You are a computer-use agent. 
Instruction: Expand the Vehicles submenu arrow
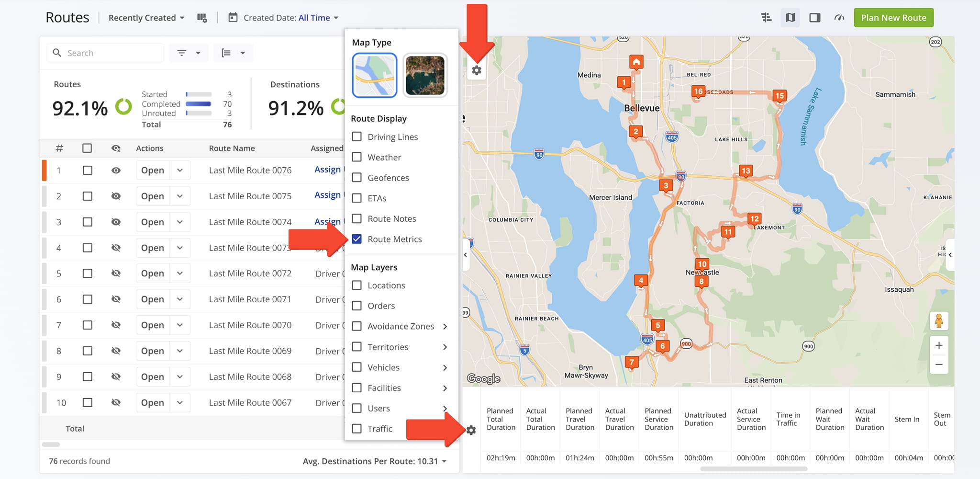point(445,367)
